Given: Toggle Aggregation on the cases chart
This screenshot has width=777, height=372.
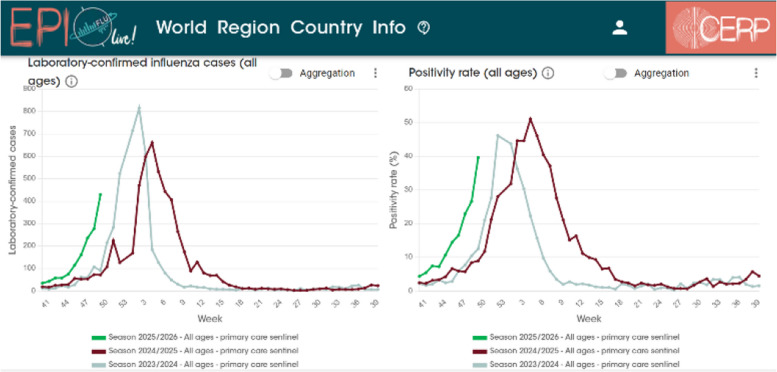Looking at the screenshot, I should [x=281, y=73].
